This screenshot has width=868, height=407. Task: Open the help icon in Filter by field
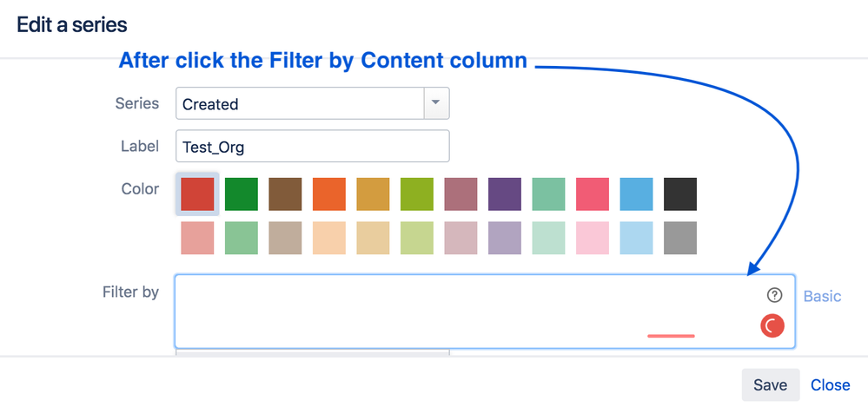pos(774,295)
